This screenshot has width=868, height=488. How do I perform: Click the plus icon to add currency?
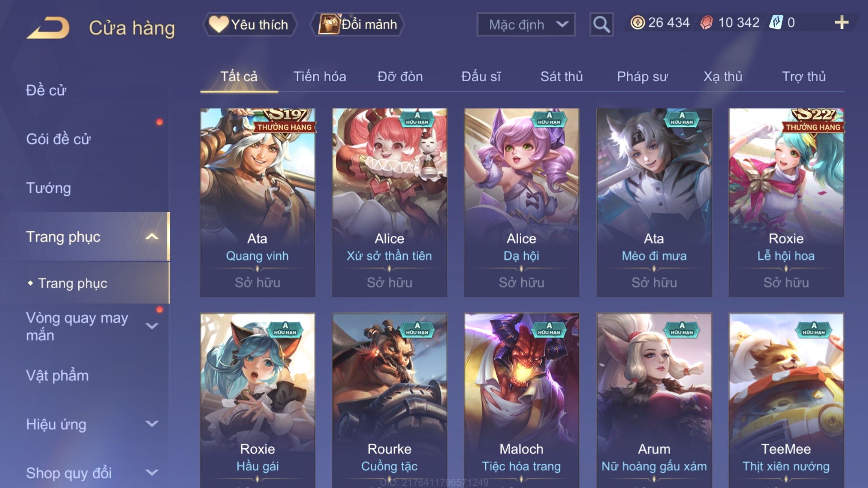[841, 22]
